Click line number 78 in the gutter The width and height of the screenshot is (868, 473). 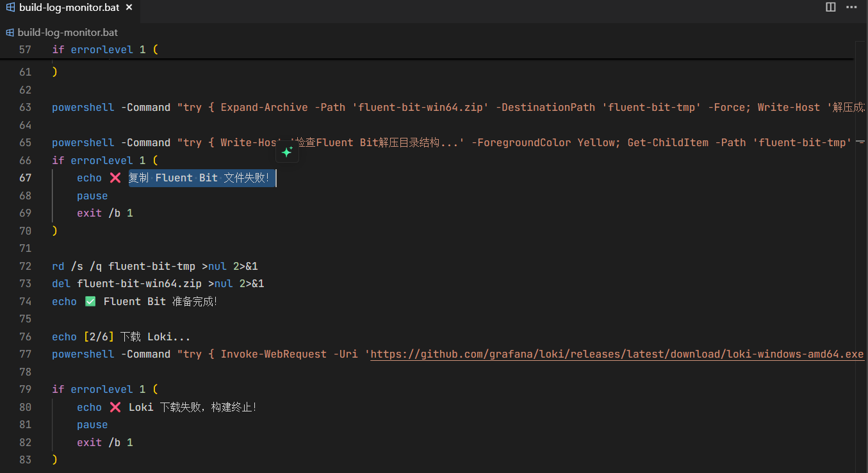[x=25, y=372]
